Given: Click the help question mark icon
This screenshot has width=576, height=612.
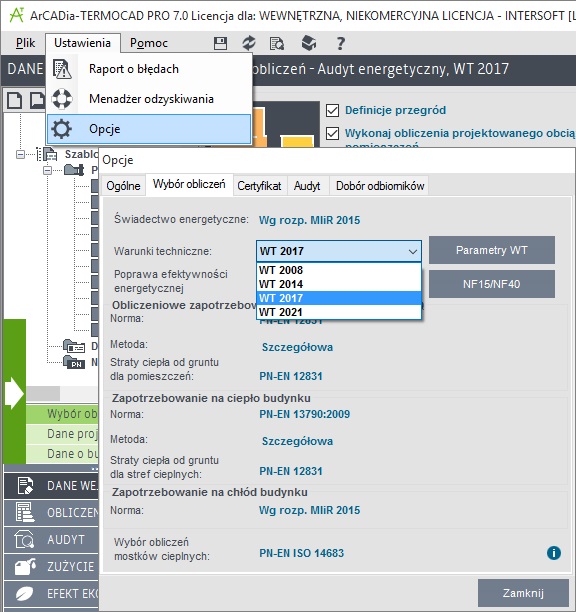Looking at the screenshot, I should pyautogui.click(x=341, y=43).
